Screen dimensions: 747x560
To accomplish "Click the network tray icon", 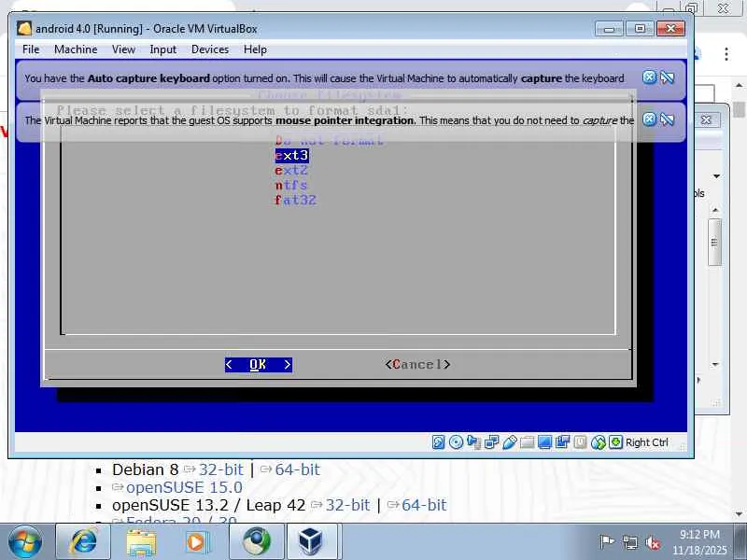I will (x=629, y=542).
